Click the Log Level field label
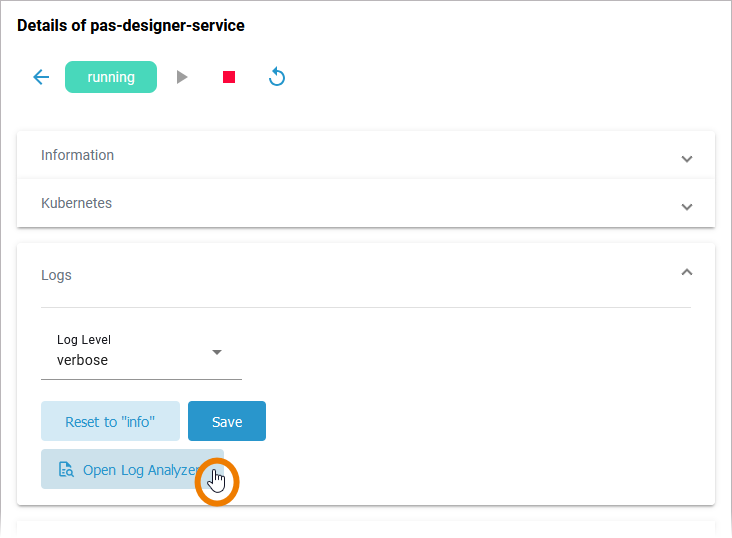732x538 pixels. click(x=84, y=340)
